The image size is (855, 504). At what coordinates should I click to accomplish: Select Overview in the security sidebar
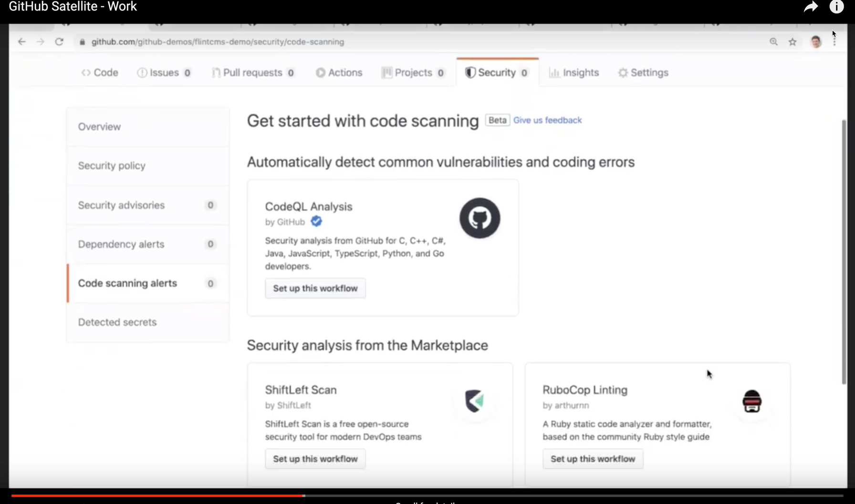[x=148, y=127]
